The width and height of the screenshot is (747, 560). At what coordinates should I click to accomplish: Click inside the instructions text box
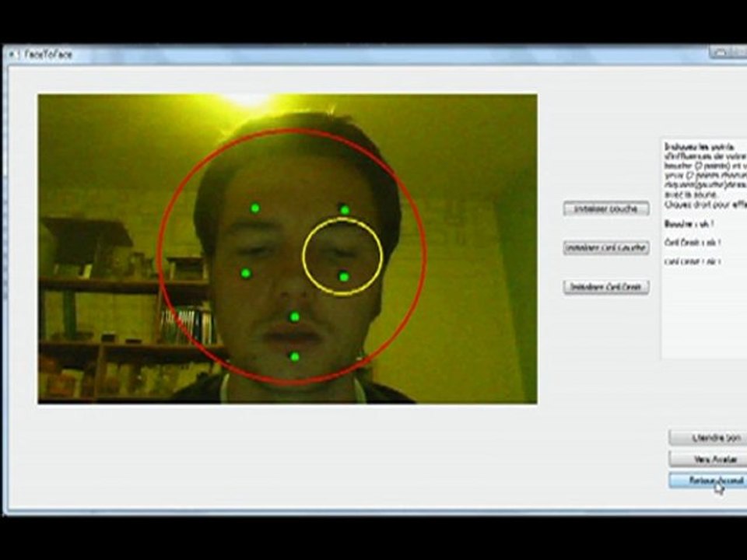704,249
